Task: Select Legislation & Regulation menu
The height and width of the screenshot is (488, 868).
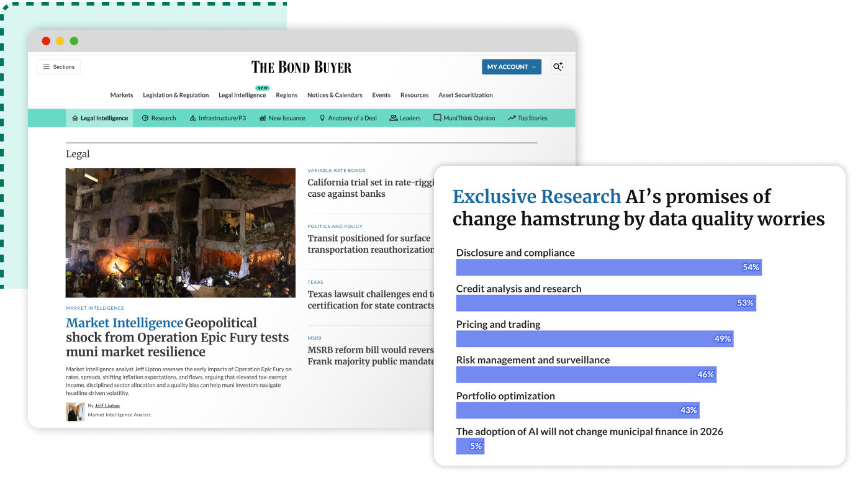Action: pyautogui.click(x=176, y=95)
